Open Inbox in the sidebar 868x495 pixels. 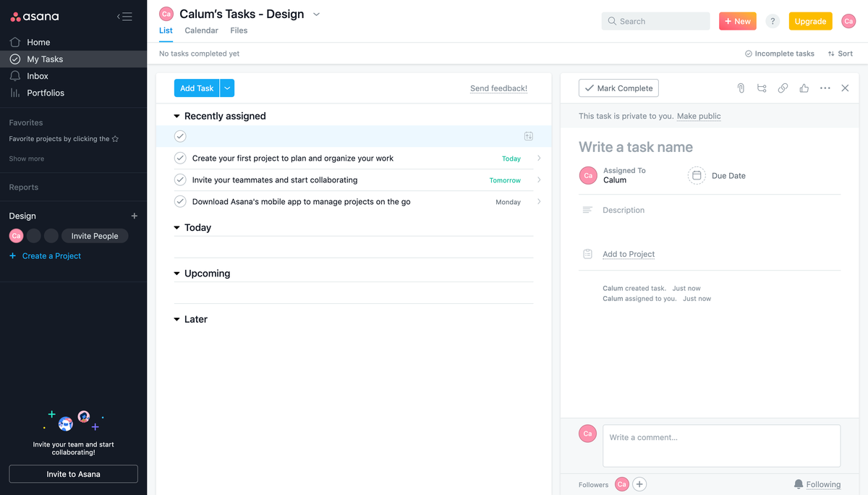(38, 76)
